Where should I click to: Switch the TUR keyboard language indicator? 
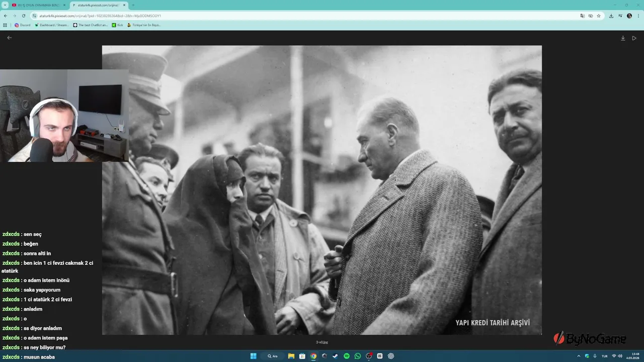click(x=604, y=356)
